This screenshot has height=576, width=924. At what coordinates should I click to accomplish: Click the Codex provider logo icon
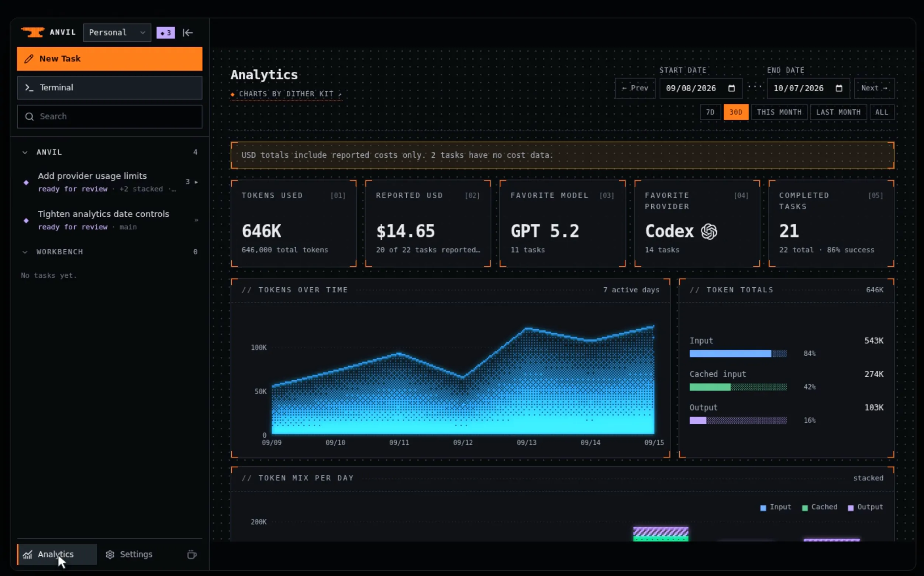(709, 231)
